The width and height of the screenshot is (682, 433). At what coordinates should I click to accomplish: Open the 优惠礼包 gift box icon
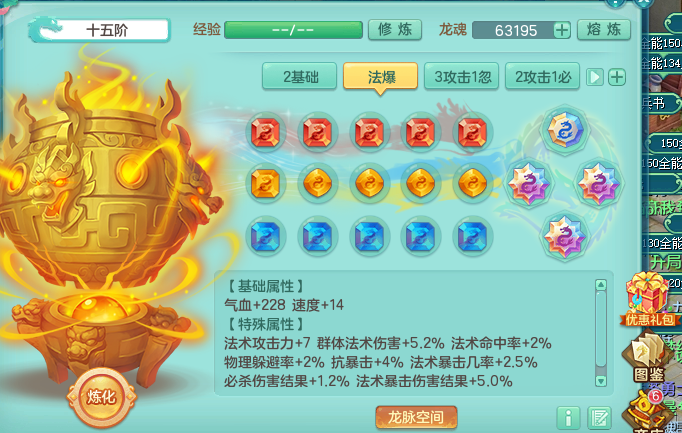[x=648, y=299]
